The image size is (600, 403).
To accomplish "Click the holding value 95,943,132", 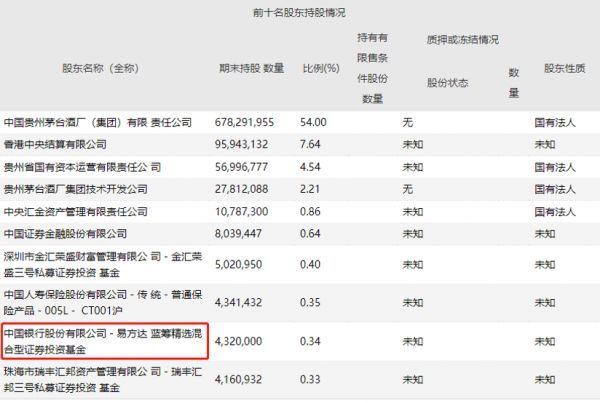I will click(241, 145).
